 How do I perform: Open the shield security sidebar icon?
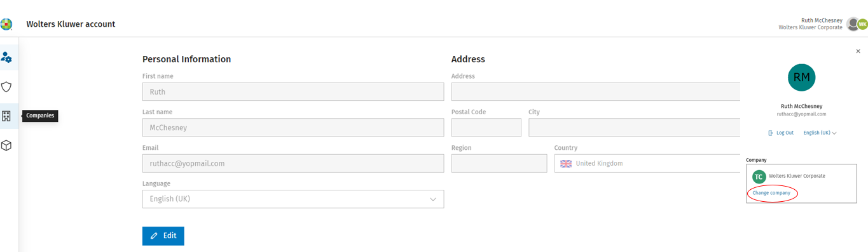click(x=6, y=87)
